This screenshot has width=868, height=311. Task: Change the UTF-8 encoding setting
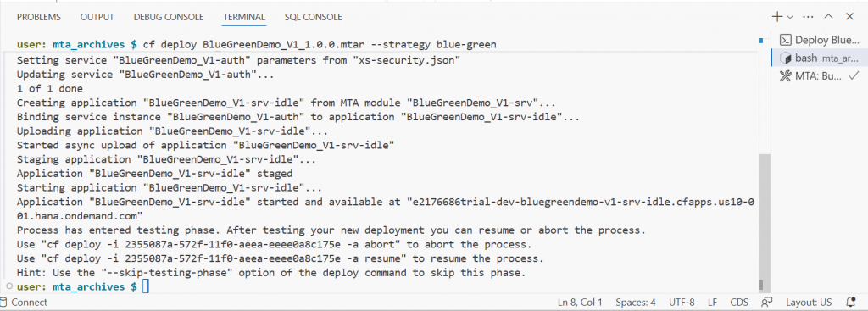pyautogui.click(x=682, y=303)
